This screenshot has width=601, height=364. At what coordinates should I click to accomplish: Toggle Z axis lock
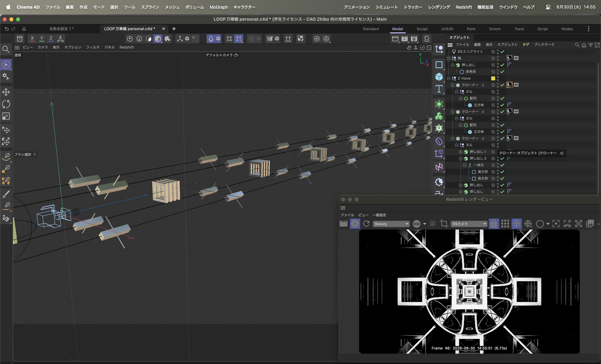[x=51, y=39]
